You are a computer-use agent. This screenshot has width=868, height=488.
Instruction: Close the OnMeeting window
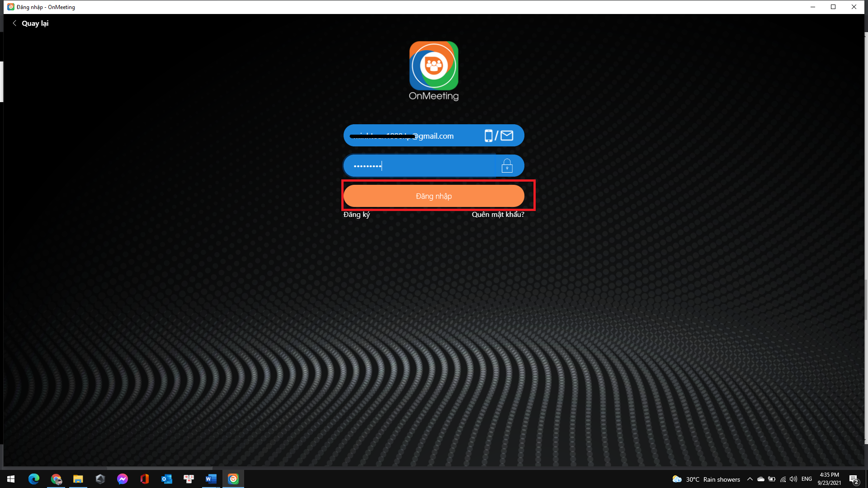(854, 7)
